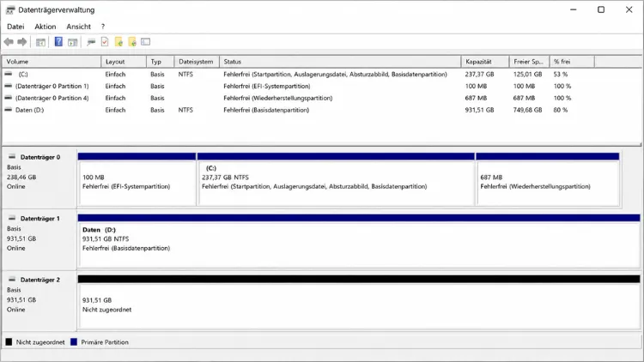This screenshot has width=644, height=362.
Task: Click disk icon beside Datenträger 1
Action: (x=12, y=218)
